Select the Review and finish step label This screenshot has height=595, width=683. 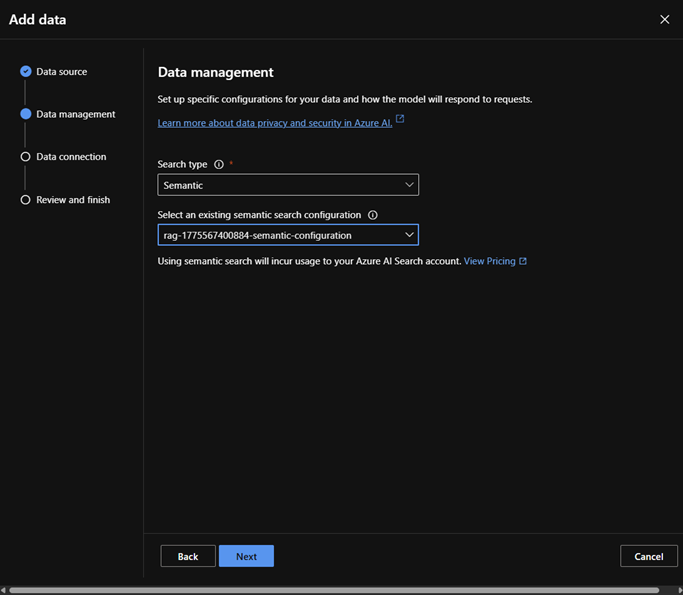(73, 200)
